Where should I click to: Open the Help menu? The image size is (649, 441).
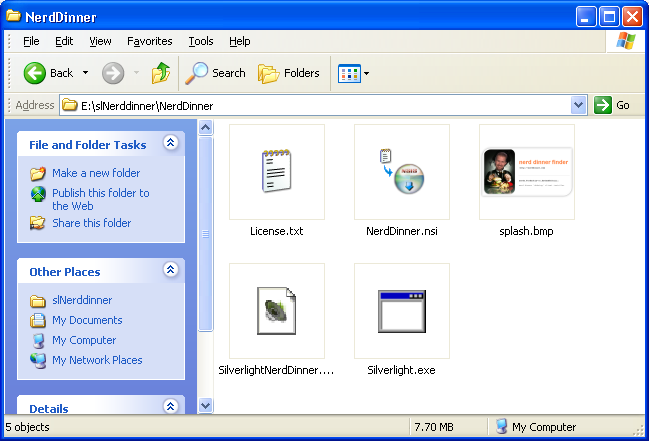[x=240, y=41]
